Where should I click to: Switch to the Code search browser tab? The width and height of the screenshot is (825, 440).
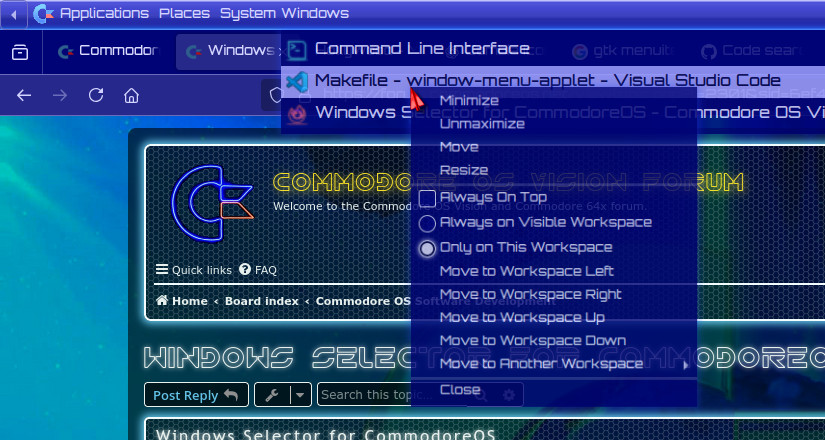(752, 51)
